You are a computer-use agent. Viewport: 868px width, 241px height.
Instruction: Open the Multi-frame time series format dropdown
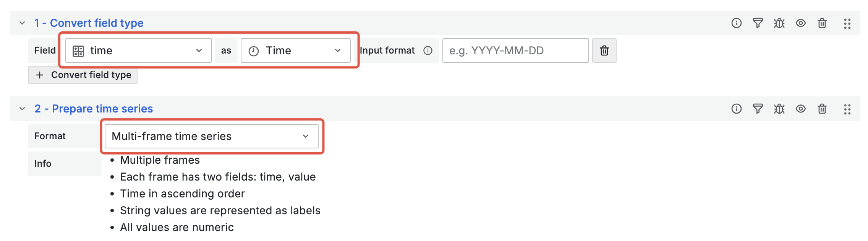click(x=211, y=136)
